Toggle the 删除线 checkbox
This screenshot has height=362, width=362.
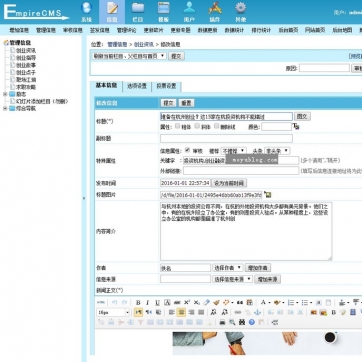pos(216,126)
